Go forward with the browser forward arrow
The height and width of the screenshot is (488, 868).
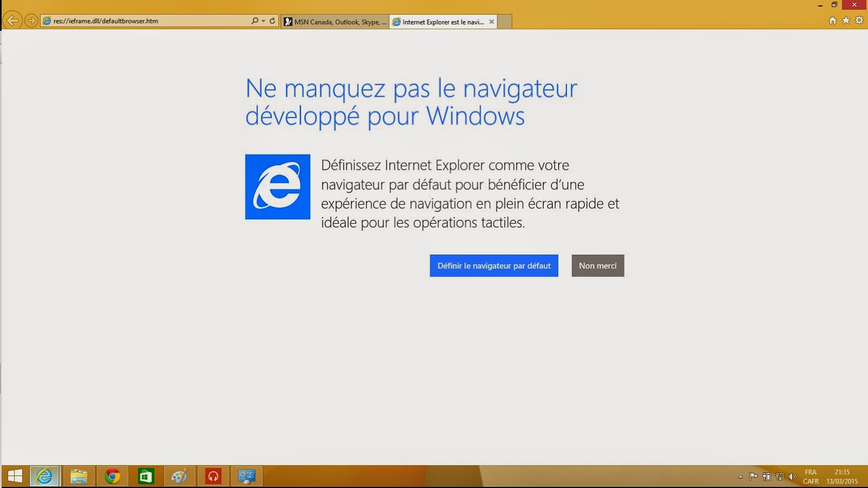31,21
